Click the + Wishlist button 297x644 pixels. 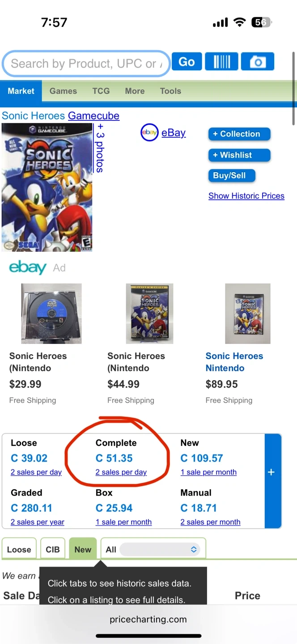[239, 155]
